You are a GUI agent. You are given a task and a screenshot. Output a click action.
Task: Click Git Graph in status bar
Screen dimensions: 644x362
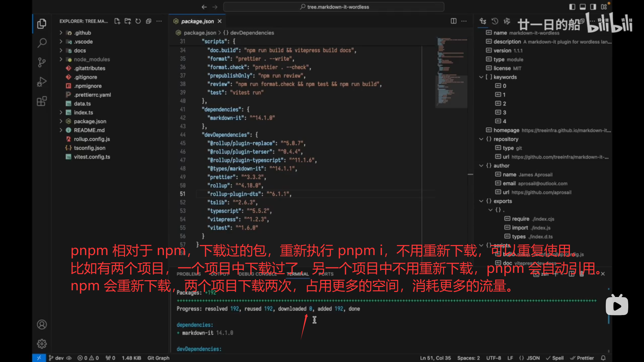click(158, 358)
